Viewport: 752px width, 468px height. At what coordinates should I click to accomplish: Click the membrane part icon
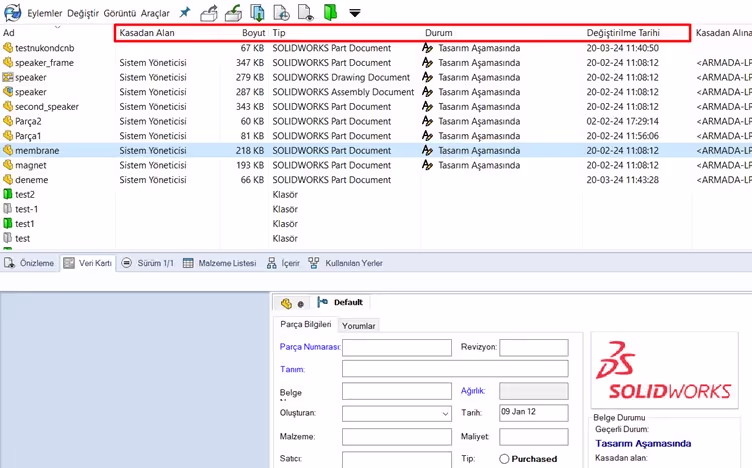(x=8, y=150)
